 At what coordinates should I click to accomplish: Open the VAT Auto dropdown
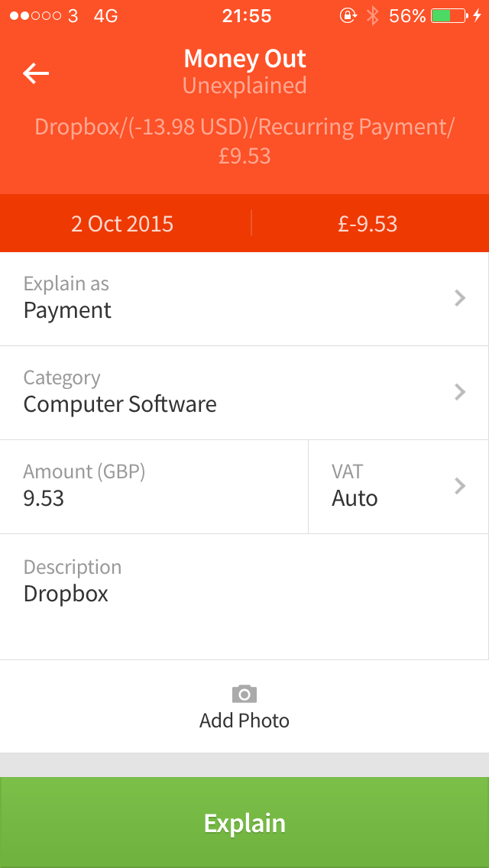tap(397, 487)
